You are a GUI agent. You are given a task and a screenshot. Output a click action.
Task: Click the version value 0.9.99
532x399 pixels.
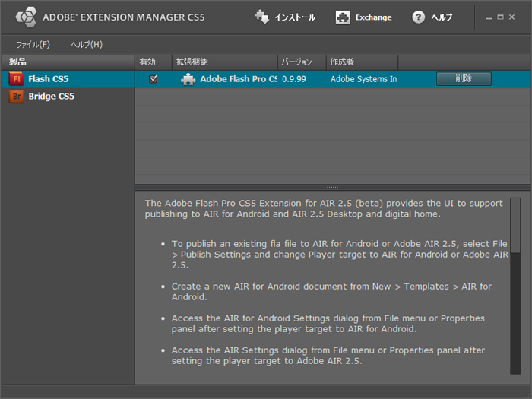pyautogui.click(x=294, y=79)
